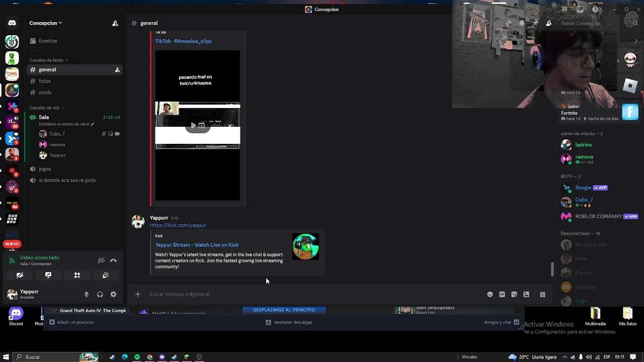Toggle the member list icon

tap(548, 23)
